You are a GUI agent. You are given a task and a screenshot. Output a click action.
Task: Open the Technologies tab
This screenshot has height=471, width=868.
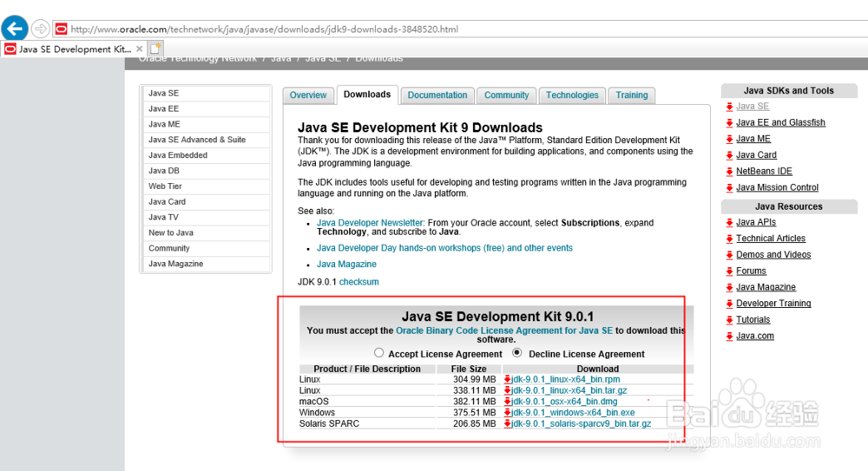click(572, 95)
